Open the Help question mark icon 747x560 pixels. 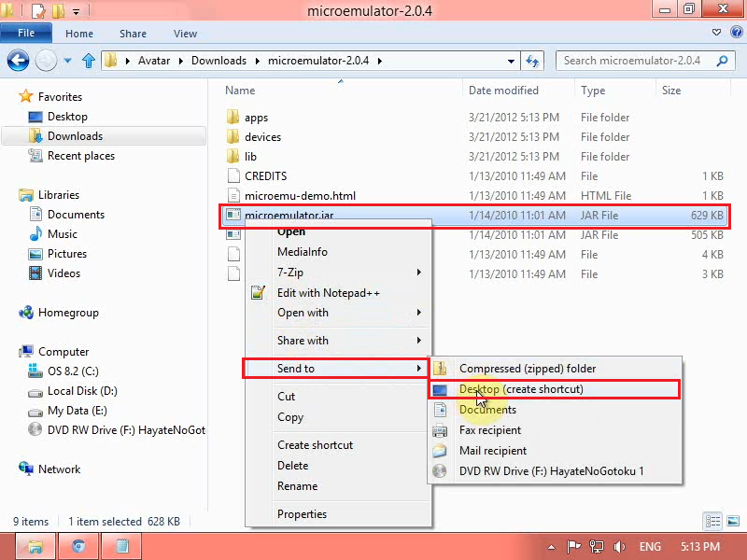point(737,33)
